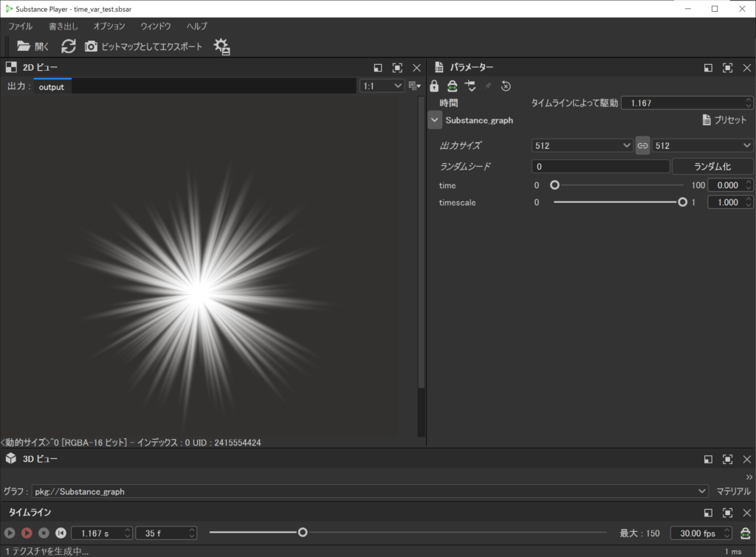Click the reload package icon in toolbar

[68, 46]
